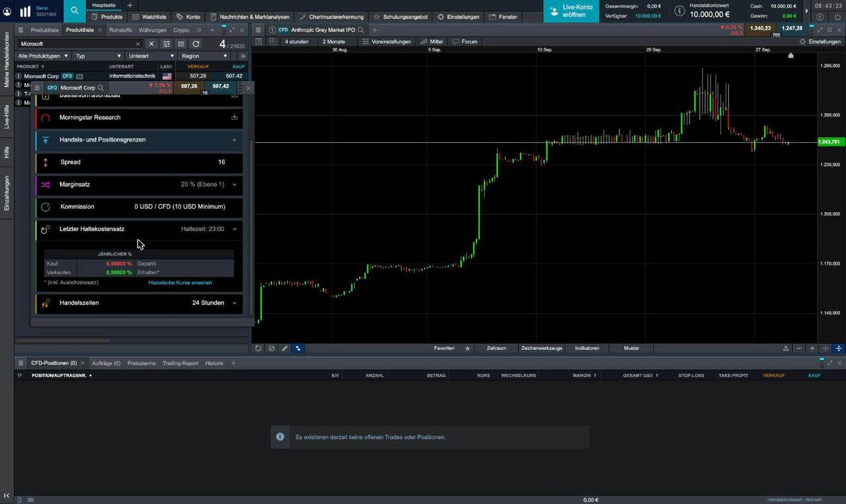
Task: Switch to the Rohstoffe tab
Action: coord(121,30)
